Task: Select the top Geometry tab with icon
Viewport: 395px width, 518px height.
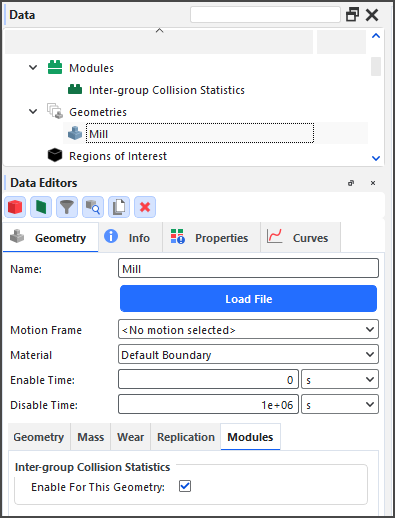Action: coord(51,238)
